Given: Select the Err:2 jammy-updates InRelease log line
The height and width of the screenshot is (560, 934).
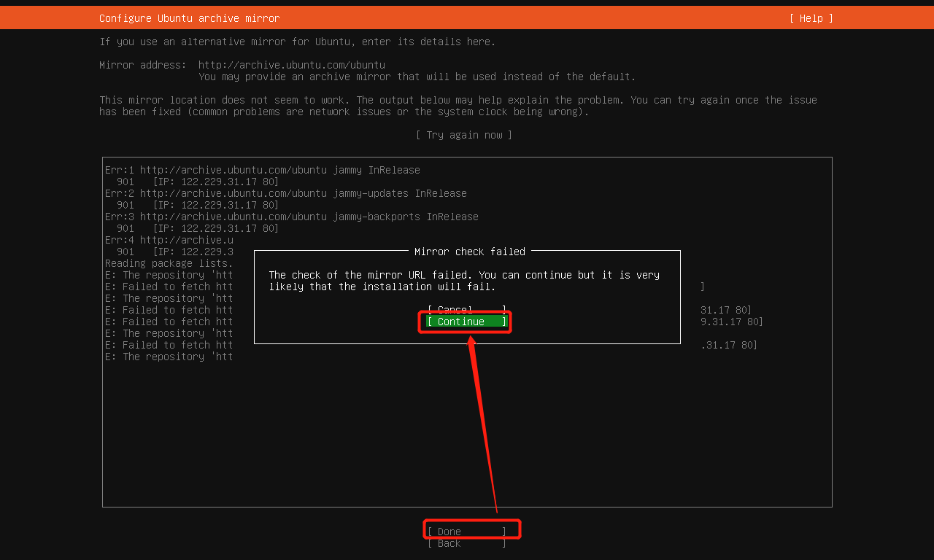Looking at the screenshot, I should point(286,193).
